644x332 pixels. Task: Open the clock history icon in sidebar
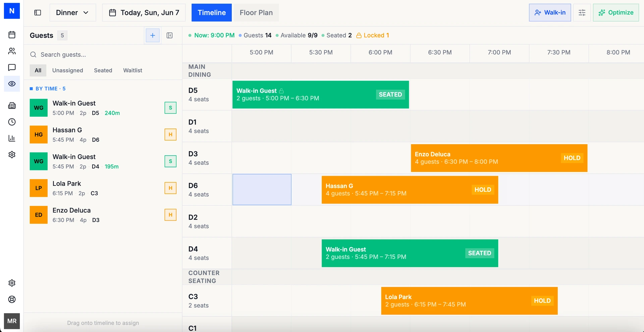12,122
